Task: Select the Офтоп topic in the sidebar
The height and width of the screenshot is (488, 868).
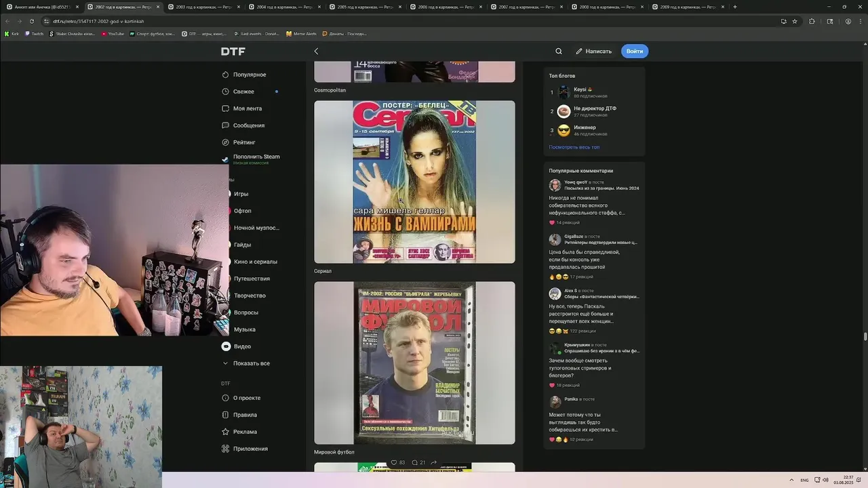Action: pyautogui.click(x=242, y=211)
